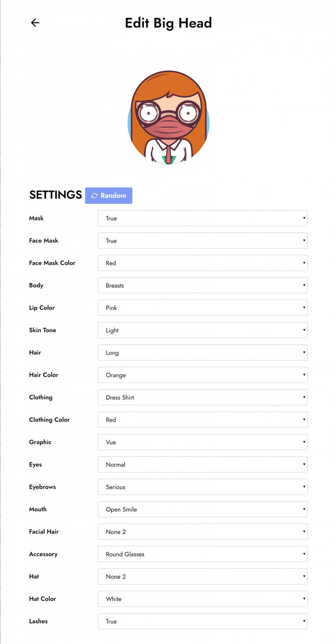Expand the Accessory Round Glasses dropdown

(x=203, y=554)
